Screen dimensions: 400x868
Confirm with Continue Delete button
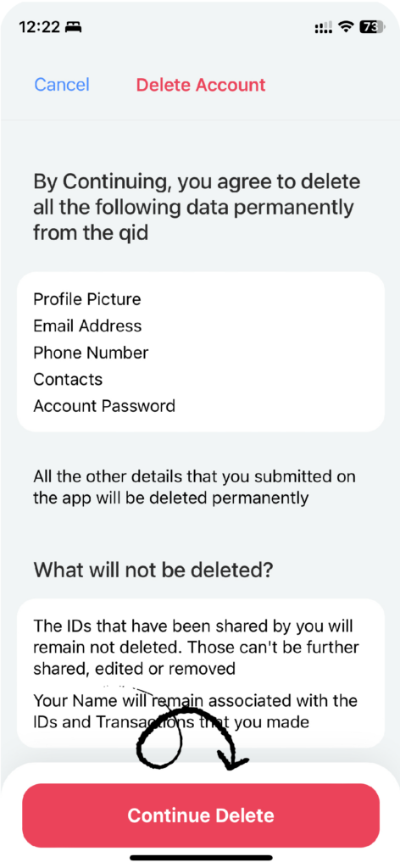[200, 815]
